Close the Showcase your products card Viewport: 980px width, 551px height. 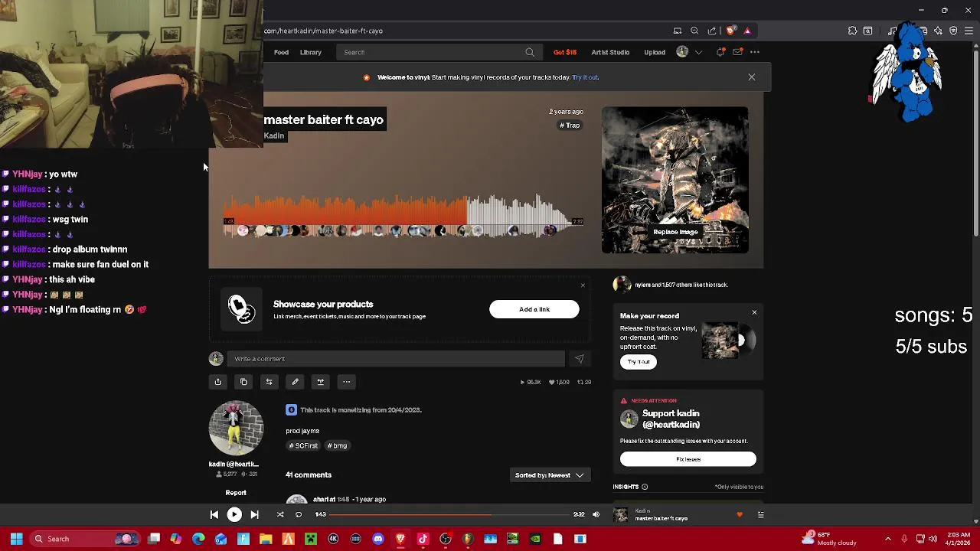[583, 285]
